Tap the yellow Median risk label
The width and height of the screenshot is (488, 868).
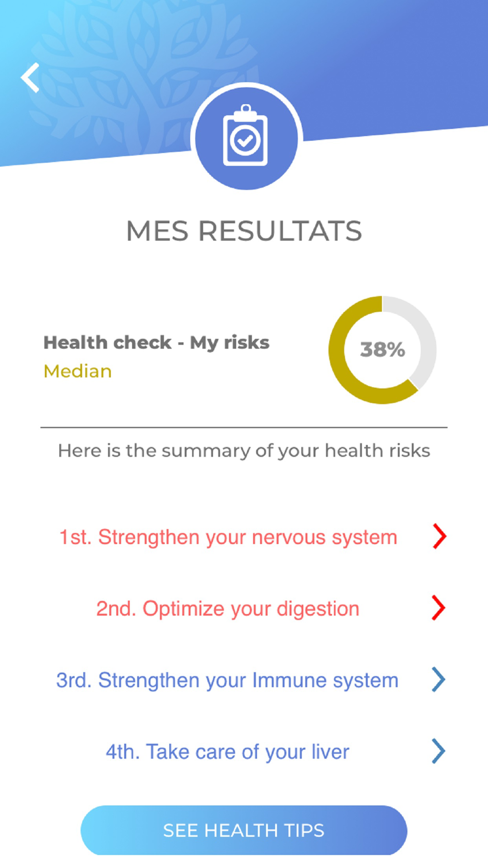pos(78,372)
